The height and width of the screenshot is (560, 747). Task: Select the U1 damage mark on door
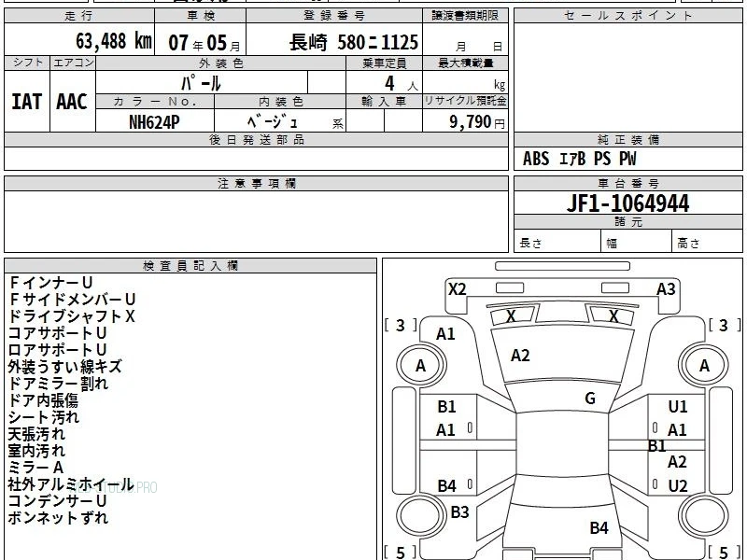point(678,407)
